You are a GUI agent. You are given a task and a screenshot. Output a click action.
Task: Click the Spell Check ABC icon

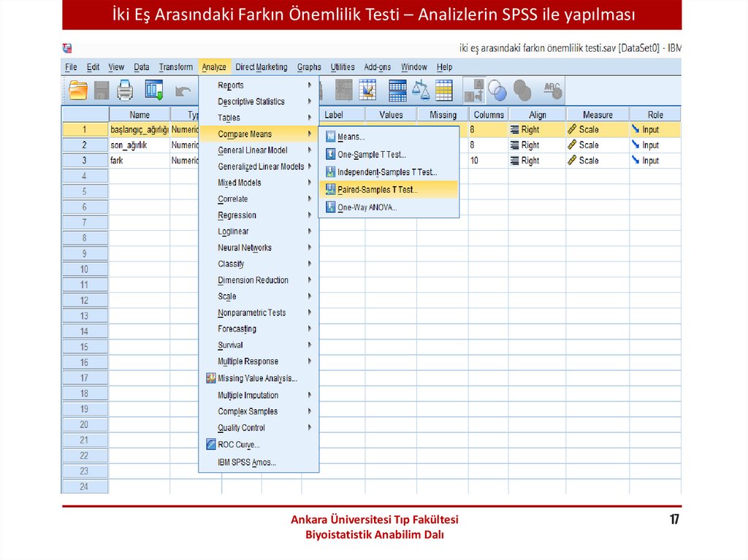coord(552,91)
